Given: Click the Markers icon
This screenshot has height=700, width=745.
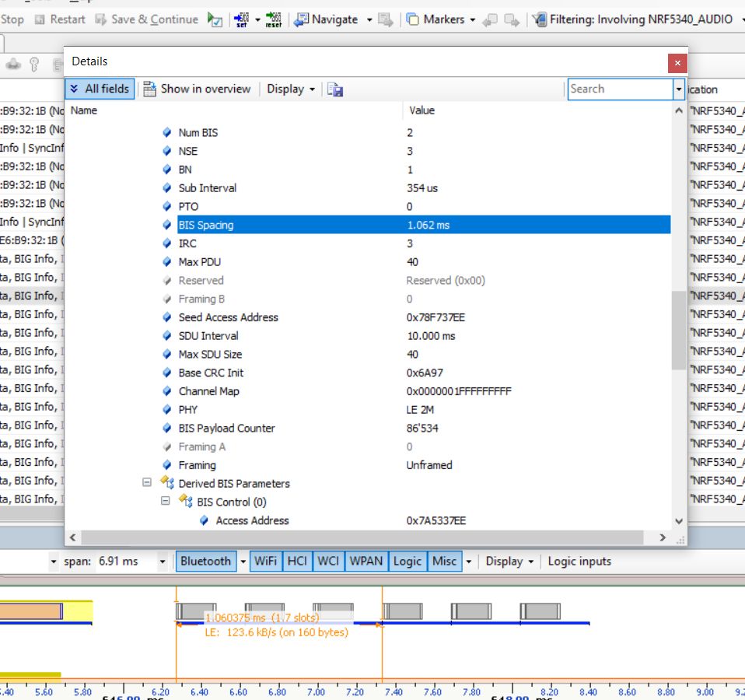Looking at the screenshot, I should (412, 19).
